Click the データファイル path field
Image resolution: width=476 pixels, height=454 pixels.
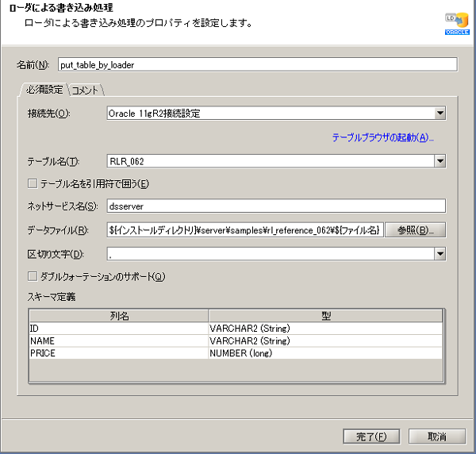(x=244, y=230)
